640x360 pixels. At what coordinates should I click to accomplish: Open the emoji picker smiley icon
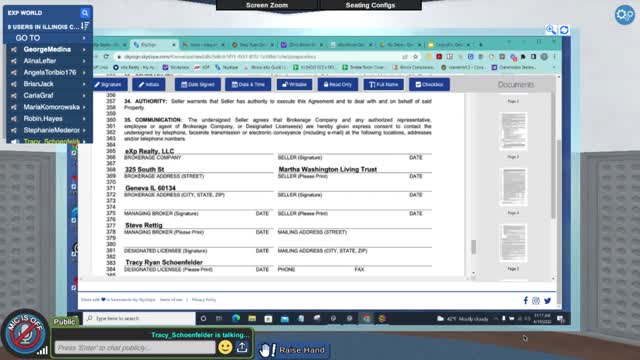[x=225, y=347]
